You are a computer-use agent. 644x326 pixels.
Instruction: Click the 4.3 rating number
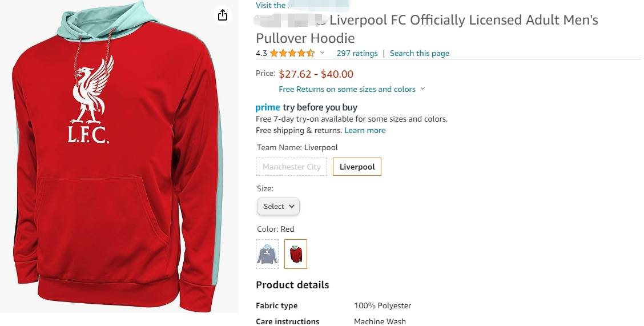(x=261, y=53)
